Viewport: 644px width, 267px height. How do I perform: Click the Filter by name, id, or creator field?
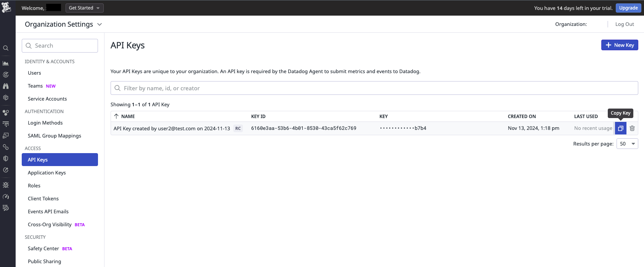tap(374, 88)
